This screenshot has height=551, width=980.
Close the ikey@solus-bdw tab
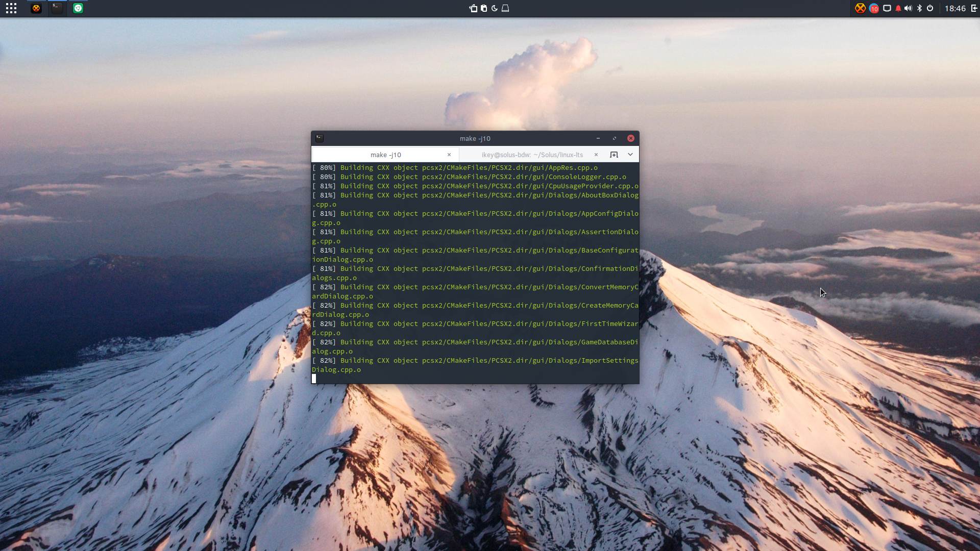pos(596,155)
